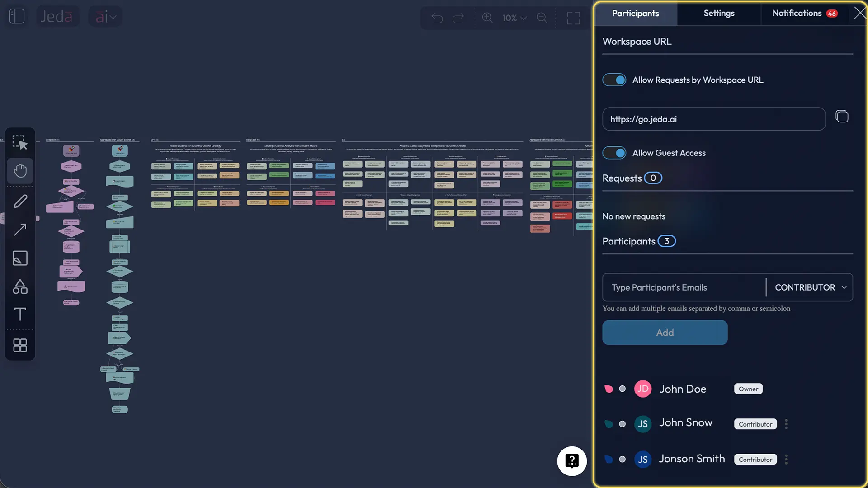Image resolution: width=868 pixels, height=488 pixels.
Task: Click the Add participant button
Action: tap(665, 333)
